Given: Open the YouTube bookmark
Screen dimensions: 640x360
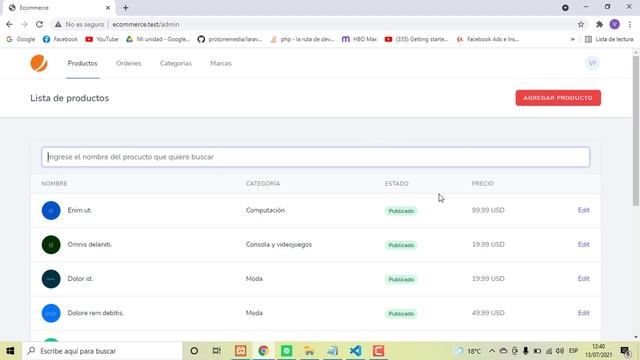Looking at the screenshot, I should point(102,39).
